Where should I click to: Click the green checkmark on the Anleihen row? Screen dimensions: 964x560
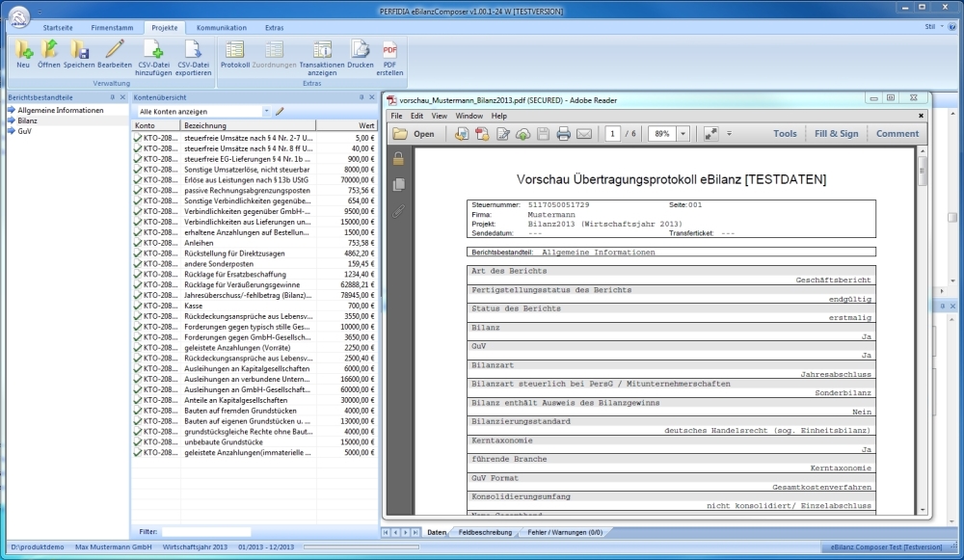tap(138, 243)
